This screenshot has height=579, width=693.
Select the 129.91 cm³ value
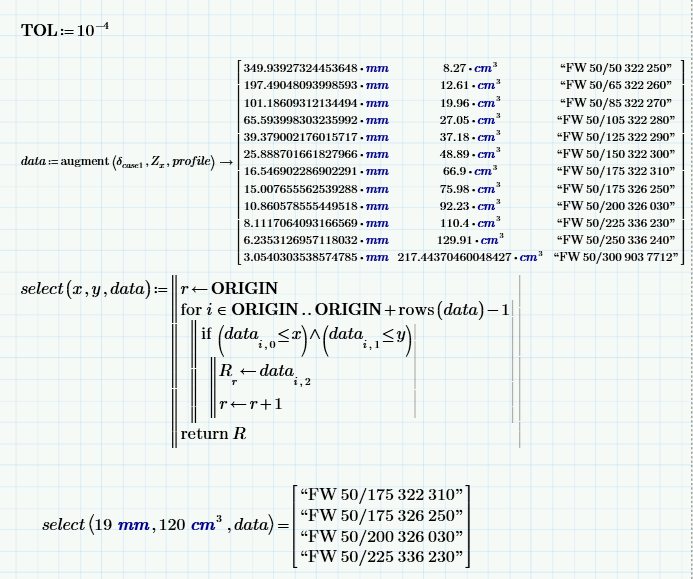pos(470,240)
